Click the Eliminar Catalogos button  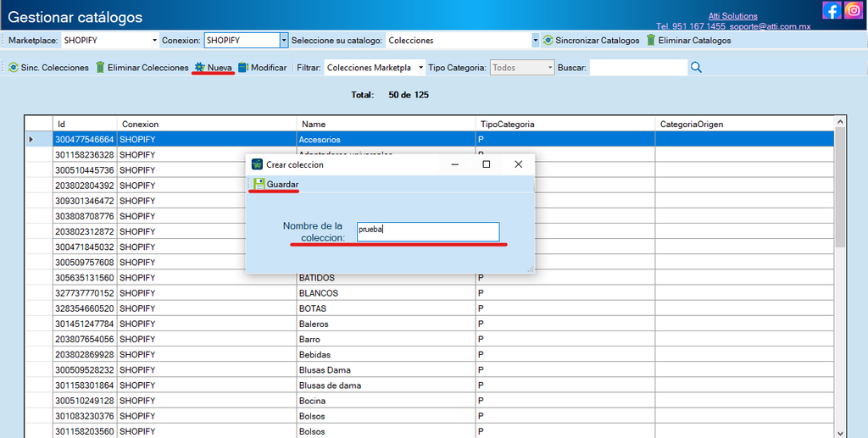tap(689, 41)
